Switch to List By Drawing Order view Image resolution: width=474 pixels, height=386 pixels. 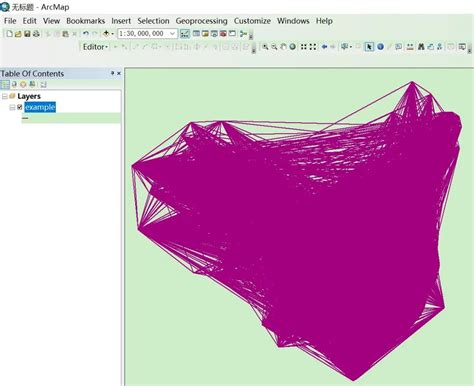click(5, 84)
